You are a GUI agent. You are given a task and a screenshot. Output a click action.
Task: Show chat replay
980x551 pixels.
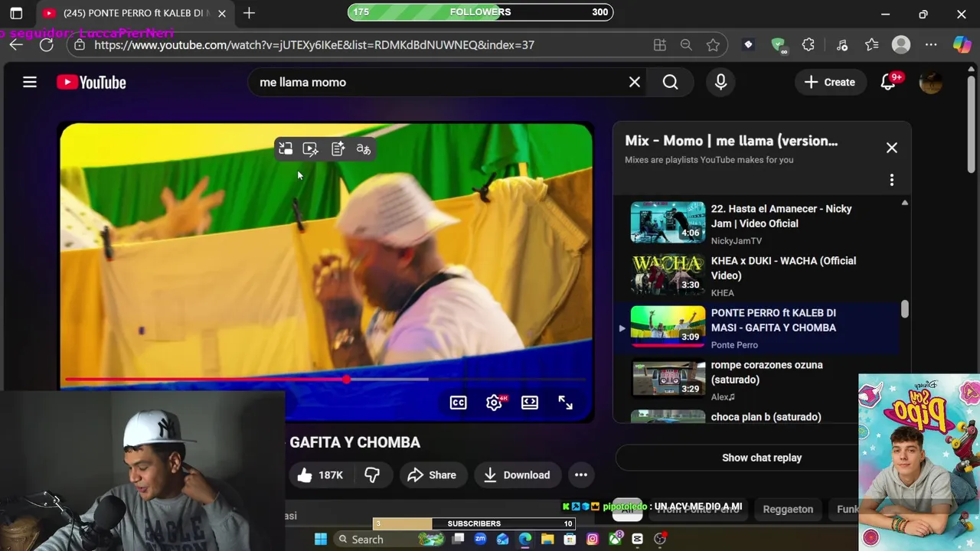[762, 458]
